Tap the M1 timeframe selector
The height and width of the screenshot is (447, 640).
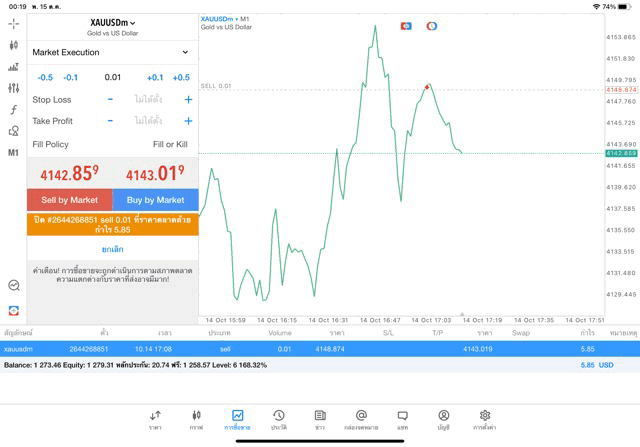tap(13, 153)
